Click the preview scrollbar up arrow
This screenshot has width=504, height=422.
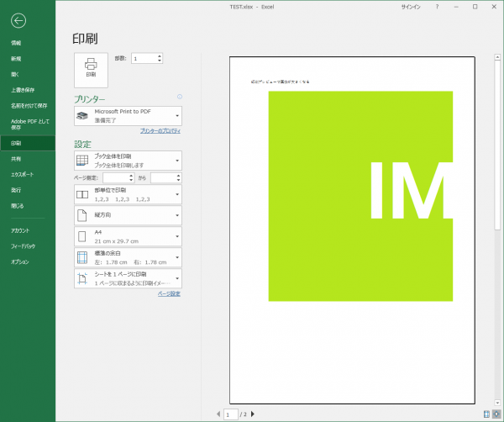pos(497,57)
